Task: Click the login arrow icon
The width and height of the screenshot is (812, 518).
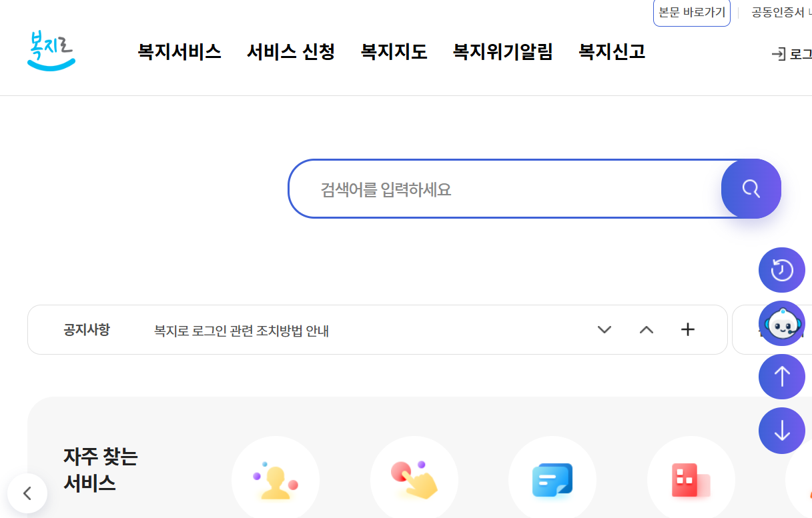Action: (778, 55)
